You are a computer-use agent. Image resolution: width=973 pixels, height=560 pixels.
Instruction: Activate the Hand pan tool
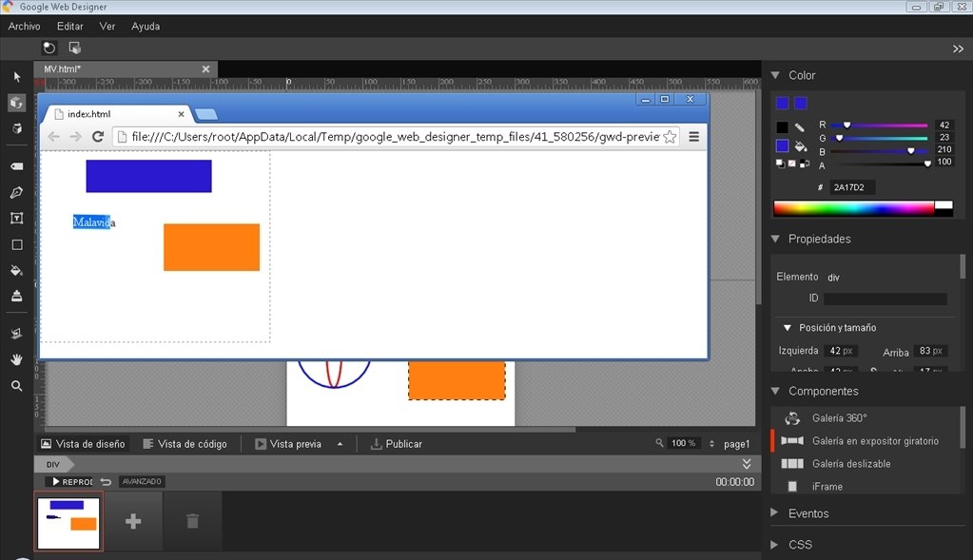pos(17,359)
